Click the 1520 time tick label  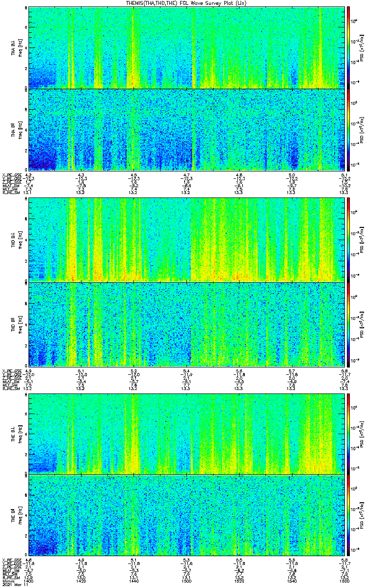[x=238, y=582]
